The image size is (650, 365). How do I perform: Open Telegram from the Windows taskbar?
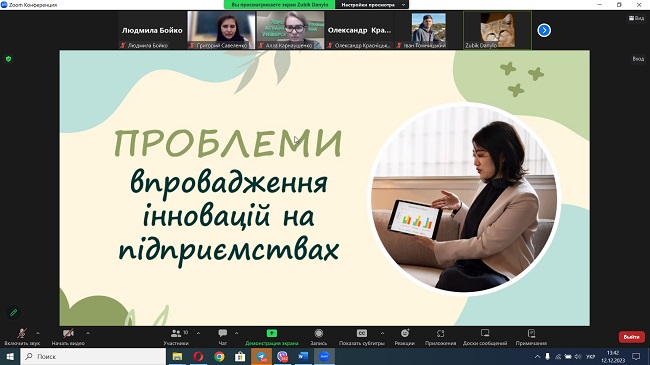[x=261, y=356]
